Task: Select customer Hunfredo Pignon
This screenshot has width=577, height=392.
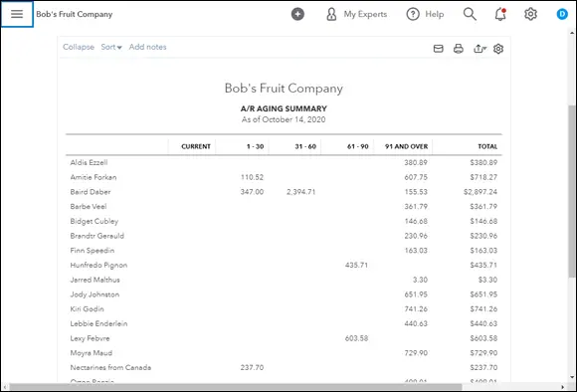Action: coord(98,266)
